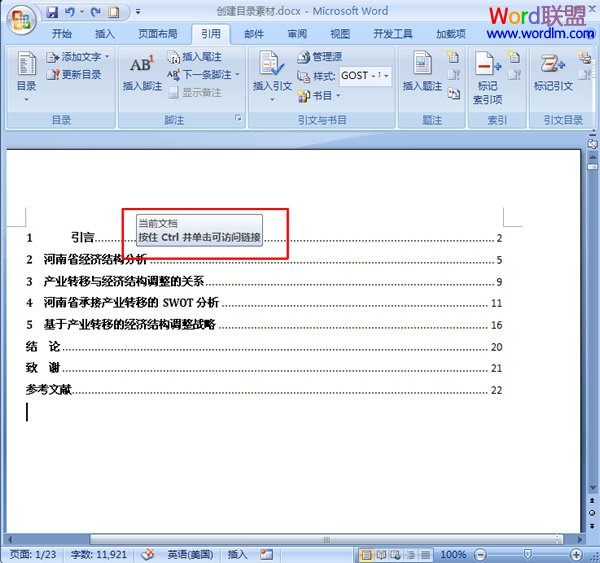Insert table of authorities icon in 引文目录 group

coord(584,57)
